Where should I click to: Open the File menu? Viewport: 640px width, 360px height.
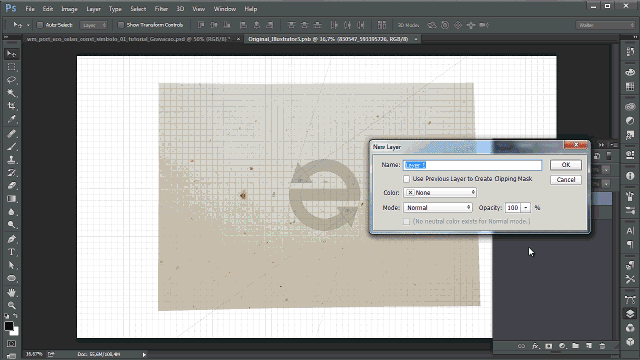pos(30,9)
